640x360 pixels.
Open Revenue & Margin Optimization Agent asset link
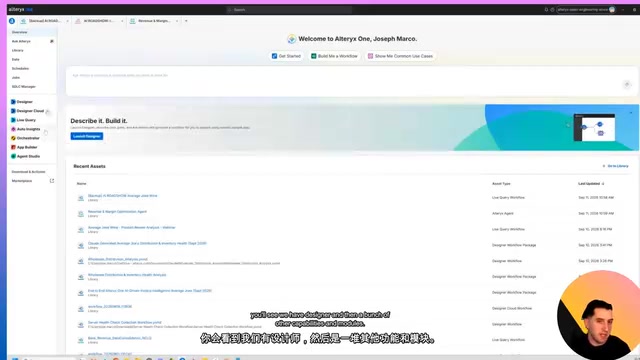coord(117,211)
